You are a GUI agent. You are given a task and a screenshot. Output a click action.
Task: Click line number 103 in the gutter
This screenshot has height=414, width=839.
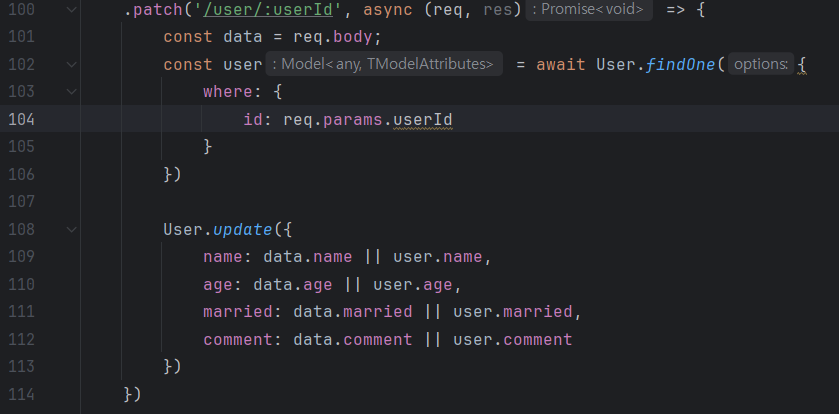pyautogui.click(x=22, y=92)
